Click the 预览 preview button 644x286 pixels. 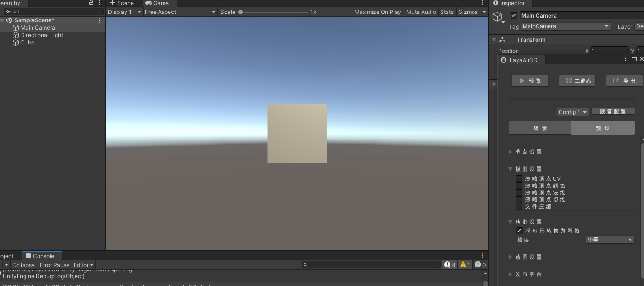530,81
